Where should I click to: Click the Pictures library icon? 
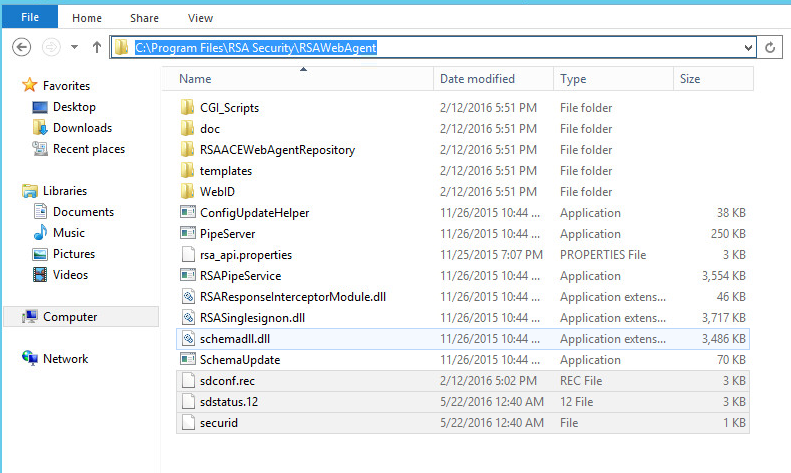tap(40, 254)
